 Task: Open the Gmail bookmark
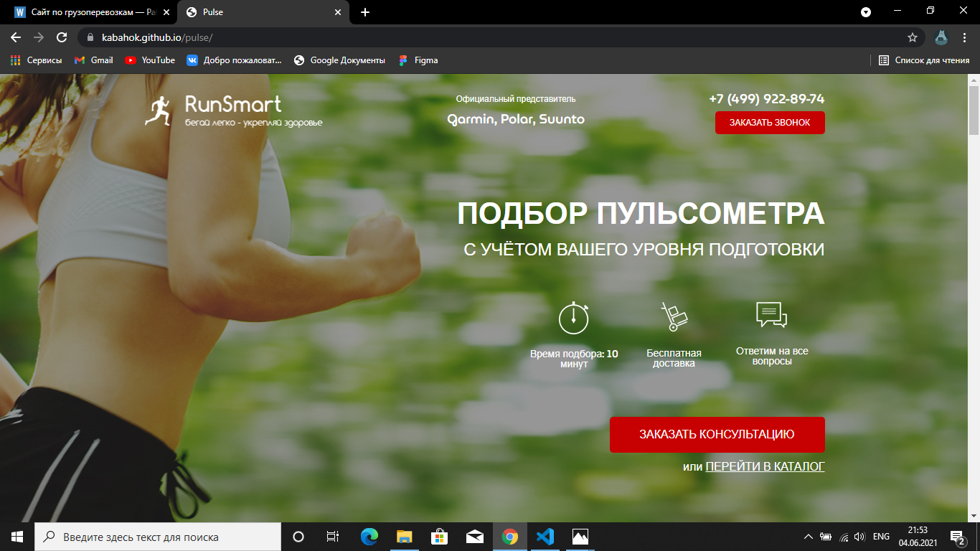tap(94, 60)
